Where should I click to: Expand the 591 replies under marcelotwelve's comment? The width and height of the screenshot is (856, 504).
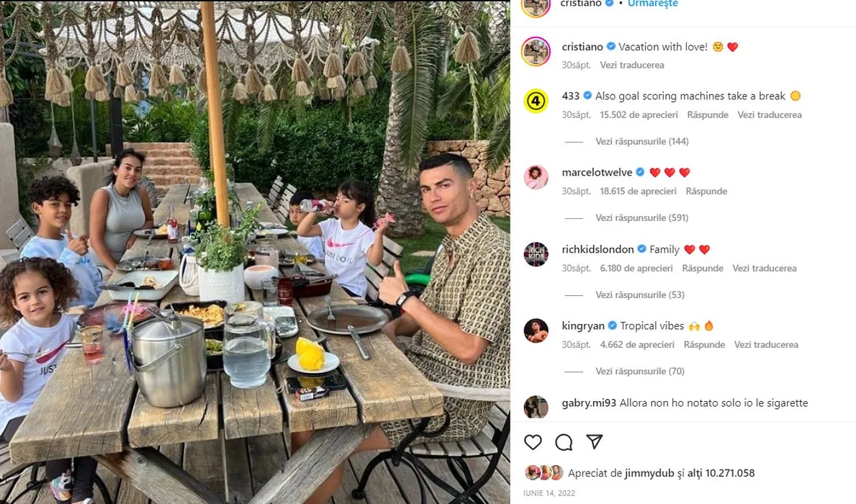pos(642,218)
